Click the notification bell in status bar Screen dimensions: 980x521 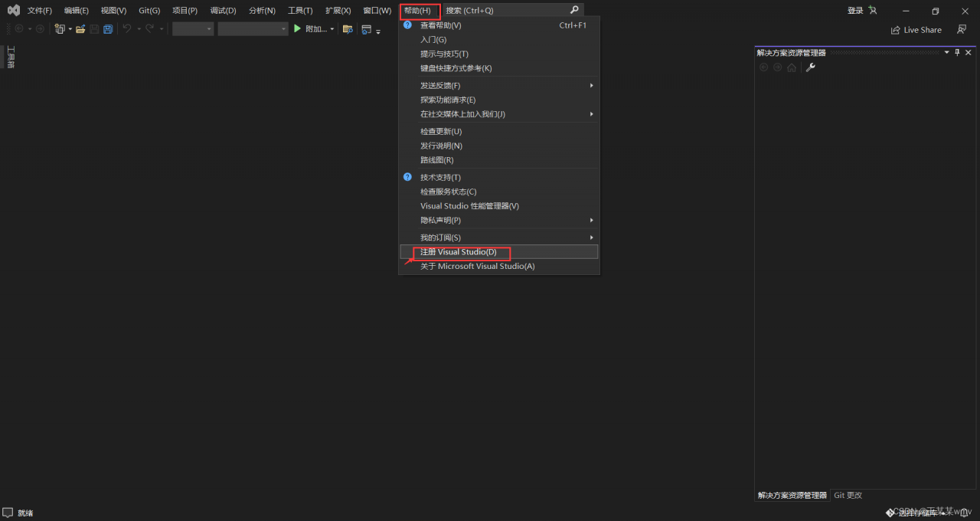964,513
